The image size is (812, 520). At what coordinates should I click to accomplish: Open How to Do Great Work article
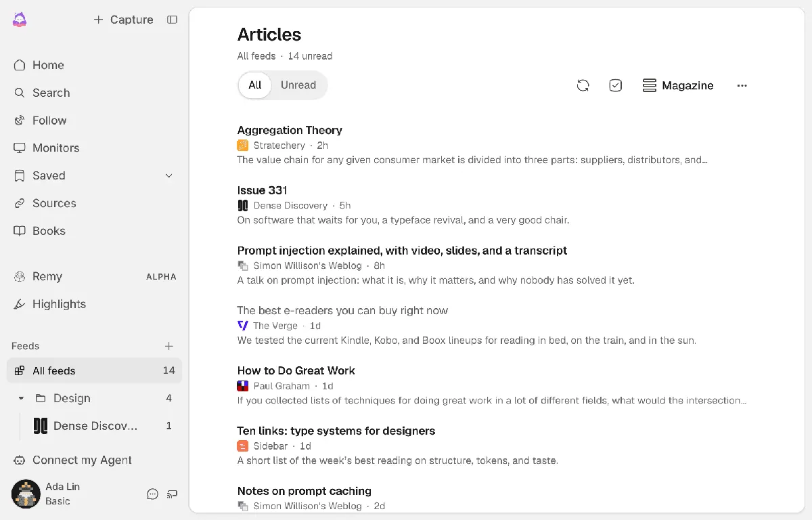(296, 371)
